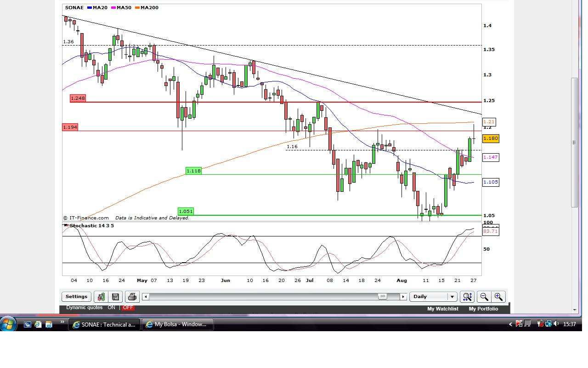This screenshot has height=368, width=588.
Task: Click the third quick launch icon
Action: pyautogui.click(x=49, y=324)
